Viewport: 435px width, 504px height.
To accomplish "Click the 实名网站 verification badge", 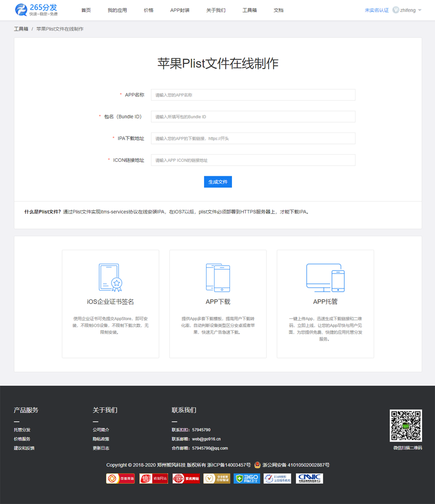I will point(186,478).
